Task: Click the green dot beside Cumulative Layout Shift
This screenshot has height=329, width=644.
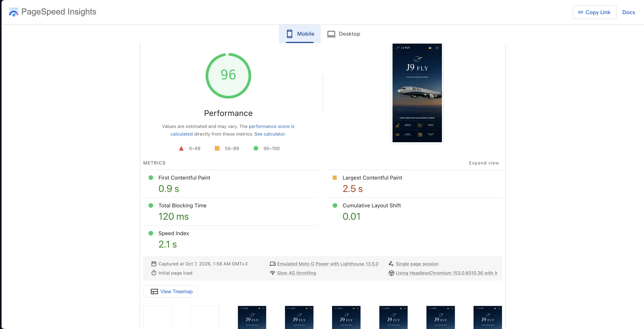Action: click(335, 205)
